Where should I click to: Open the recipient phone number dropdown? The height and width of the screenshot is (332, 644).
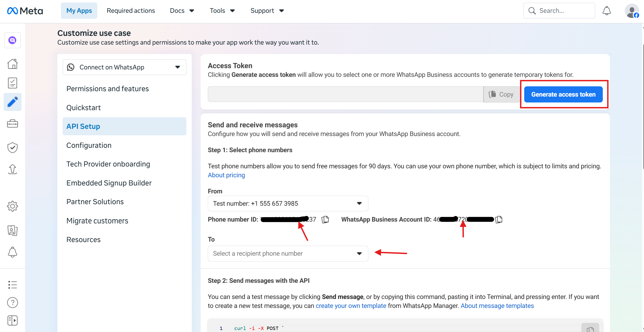point(288,254)
